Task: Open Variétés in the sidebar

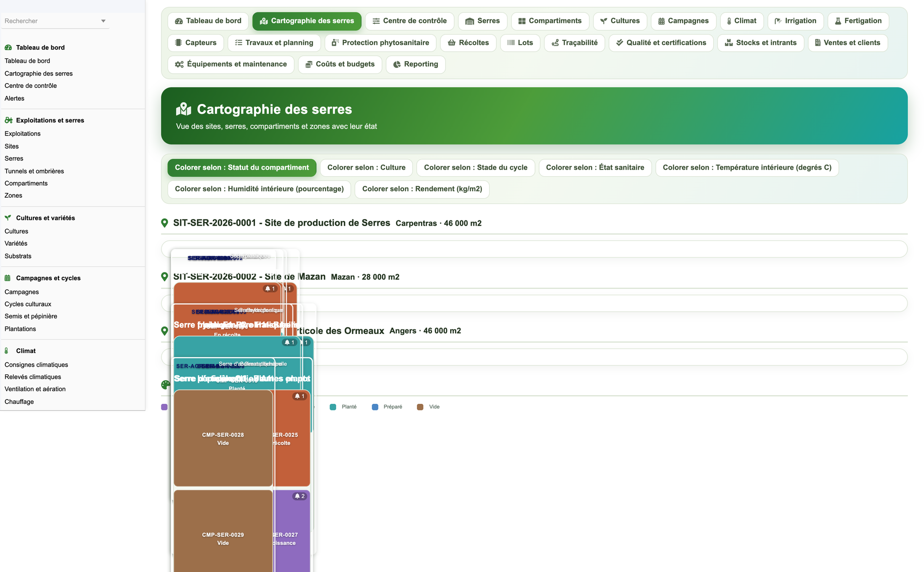Action: click(x=16, y=243)
